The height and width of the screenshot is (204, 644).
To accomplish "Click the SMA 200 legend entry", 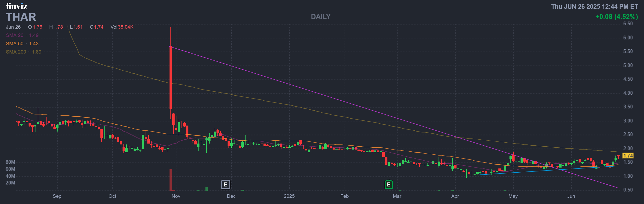I will pyautogui.click(x=23, y=52).
